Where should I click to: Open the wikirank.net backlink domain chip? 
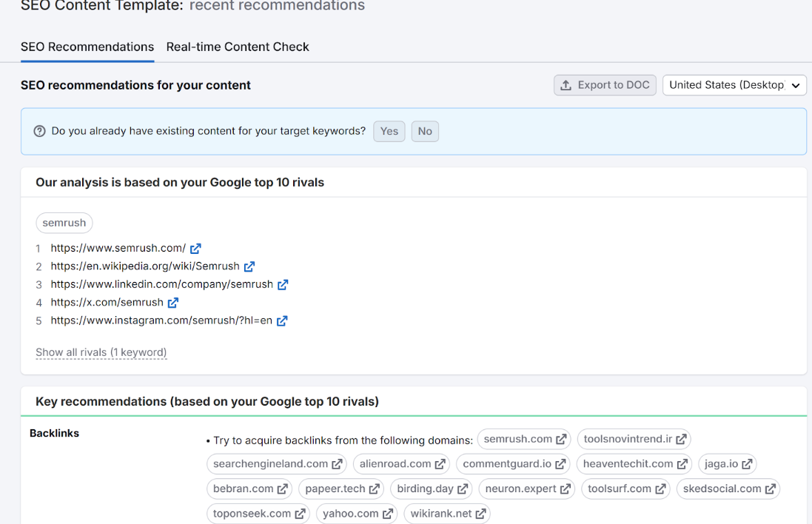tap(440, 514)
